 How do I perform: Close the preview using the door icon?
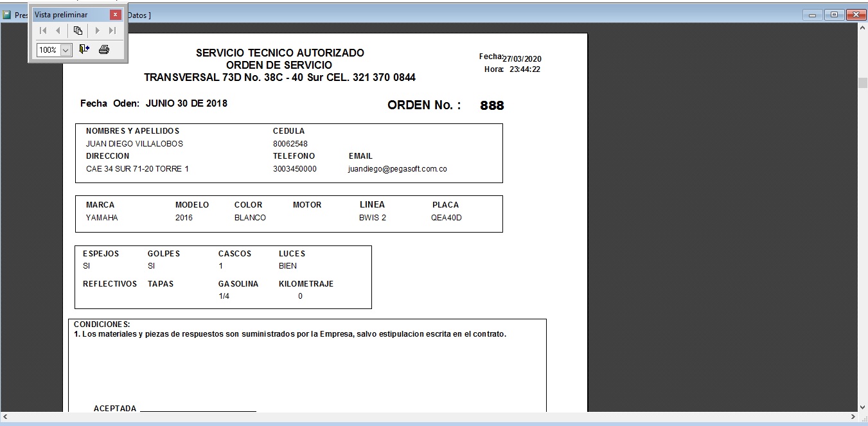pyautogui.click(x=84, y=49)
